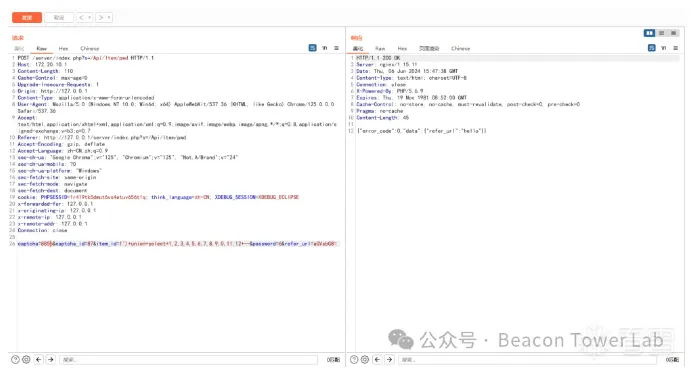Select combined tabbed layout icon
694x380 pixels.
[674, 33]
